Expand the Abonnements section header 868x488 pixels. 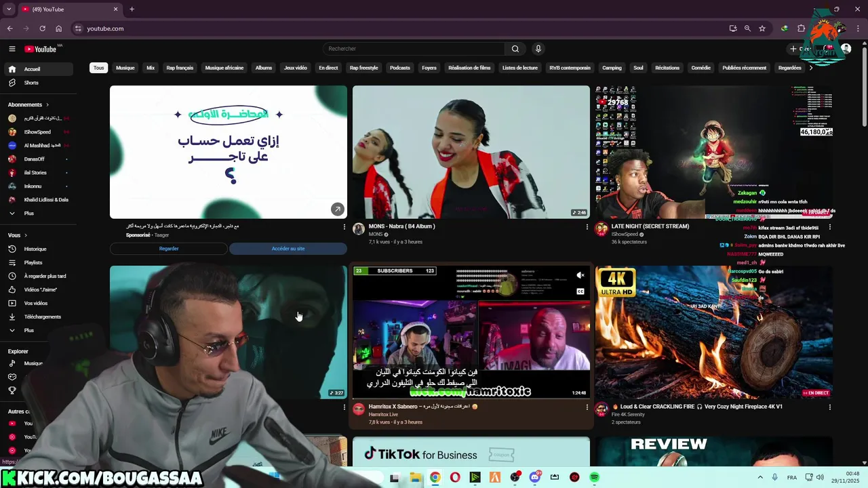click(28, 104)
